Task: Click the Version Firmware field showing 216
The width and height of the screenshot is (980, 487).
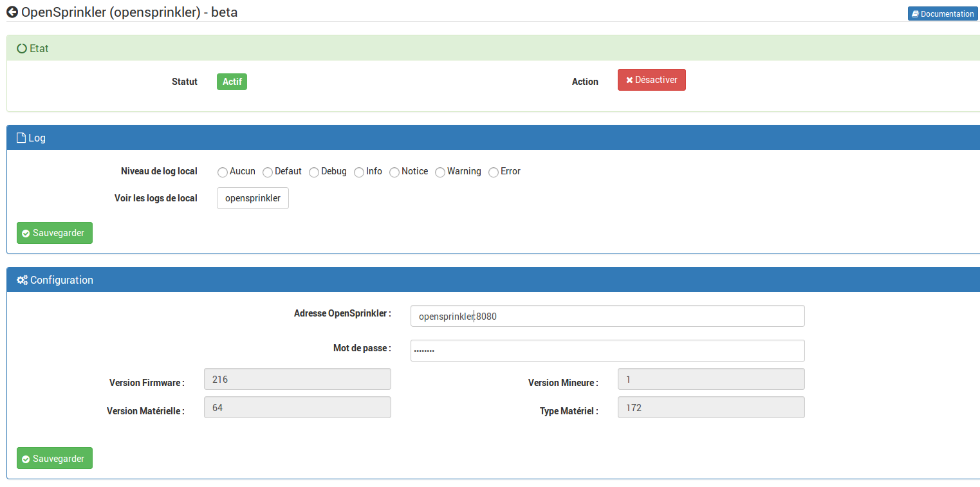Action: (297, 379)
